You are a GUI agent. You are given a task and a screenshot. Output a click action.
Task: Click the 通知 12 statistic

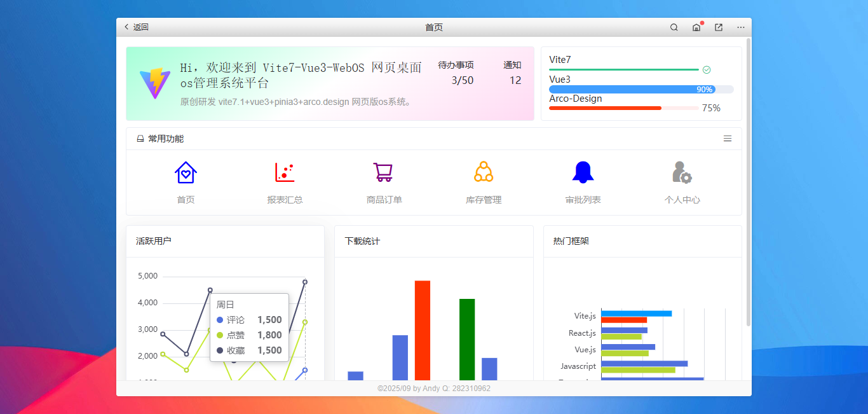(512, 72)
